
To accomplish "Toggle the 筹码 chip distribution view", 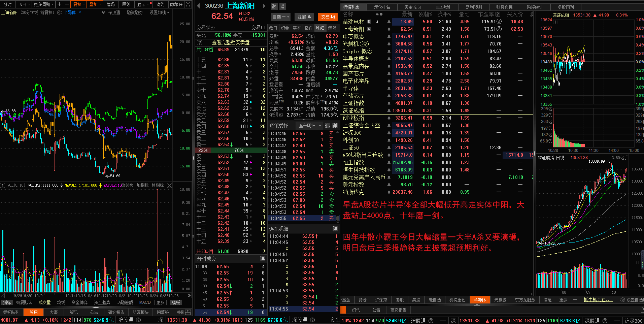I will click(110, 4).
